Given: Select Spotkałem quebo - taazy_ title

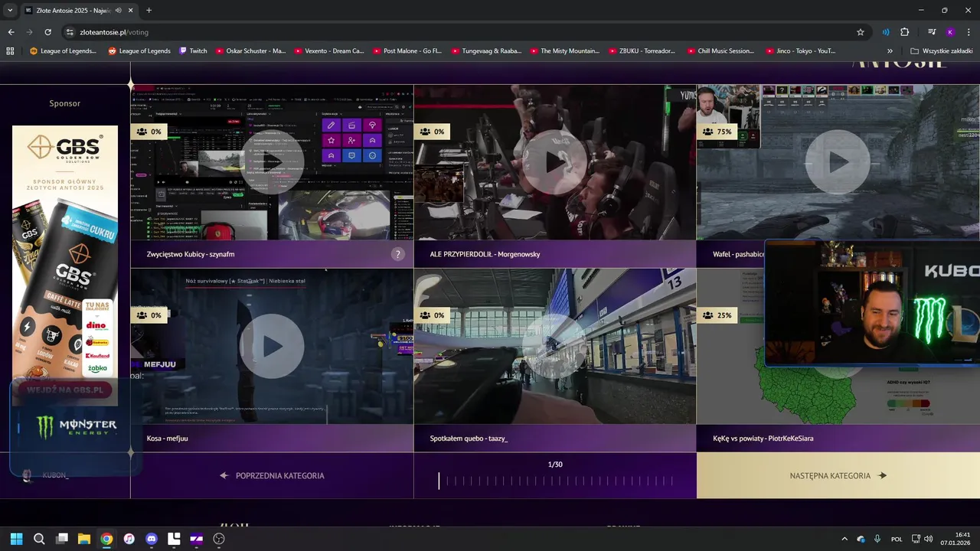Looking at the screenshot, I should pyautogui.click(x=469, y=439).
